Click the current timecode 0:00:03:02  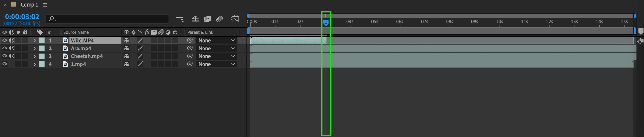coord(22,17)
